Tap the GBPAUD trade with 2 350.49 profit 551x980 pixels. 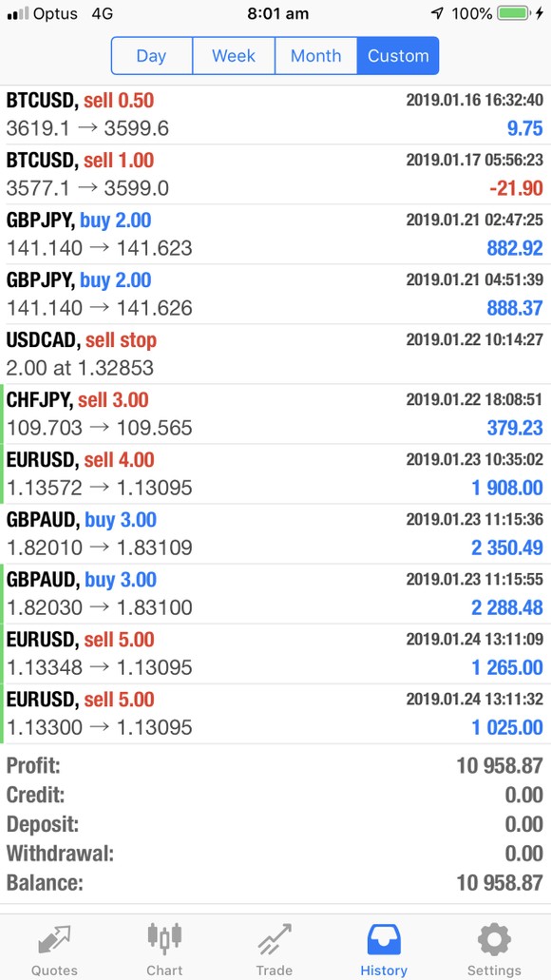coord(275,534)
